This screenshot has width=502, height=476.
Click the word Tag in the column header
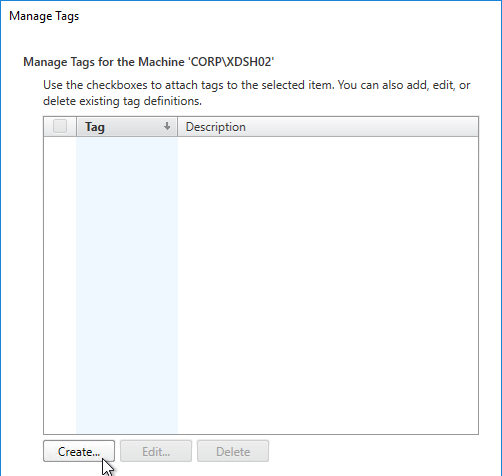click(95, 127)
